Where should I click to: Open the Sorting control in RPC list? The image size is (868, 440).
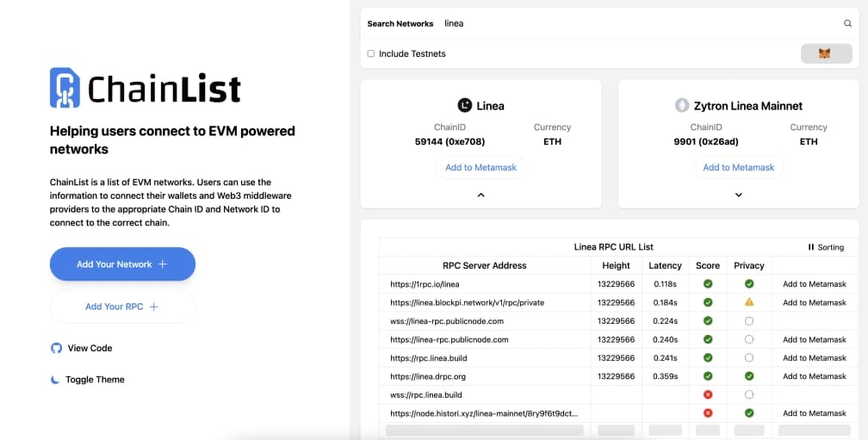tap(826, 247)
